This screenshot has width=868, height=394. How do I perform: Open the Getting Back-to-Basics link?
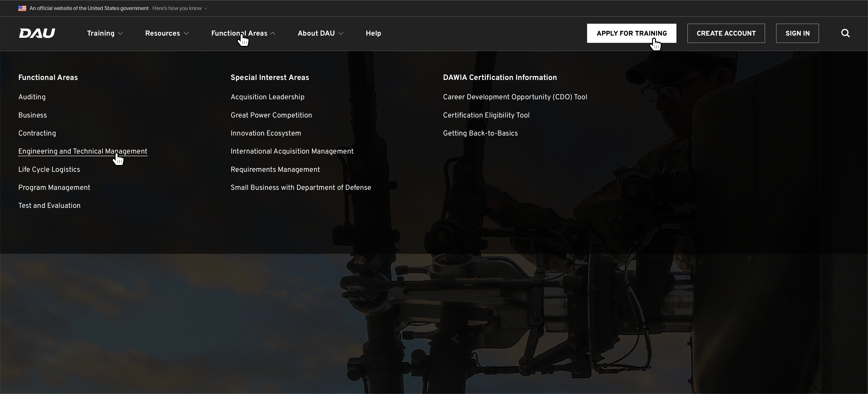point(481,133)
